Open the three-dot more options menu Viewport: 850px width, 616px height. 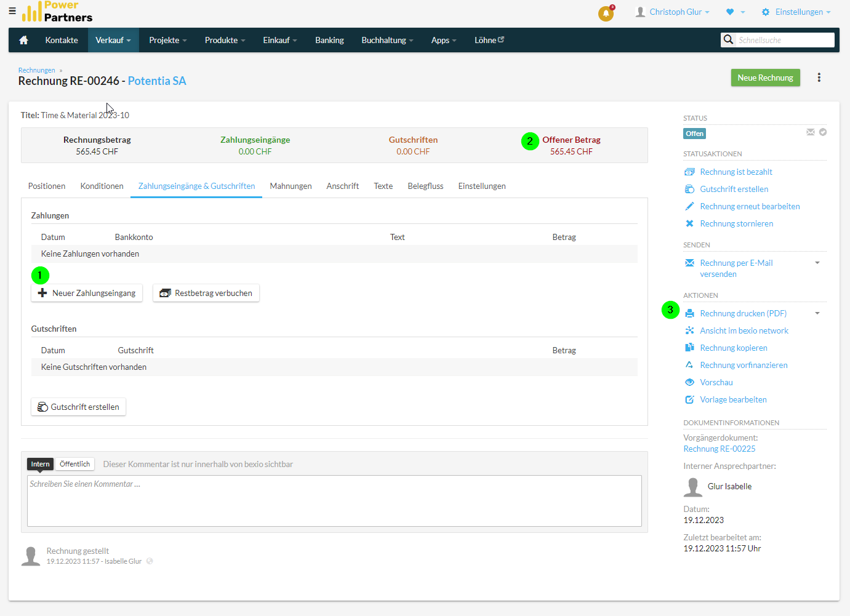819,78
